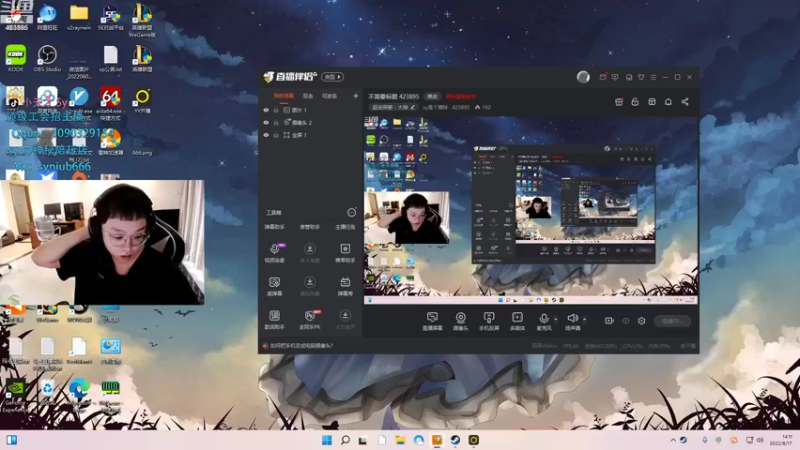Click the stream preview canvas in 直播伴侣
Image resolution: width=800 pixels, height=450 pixels.
531,210
